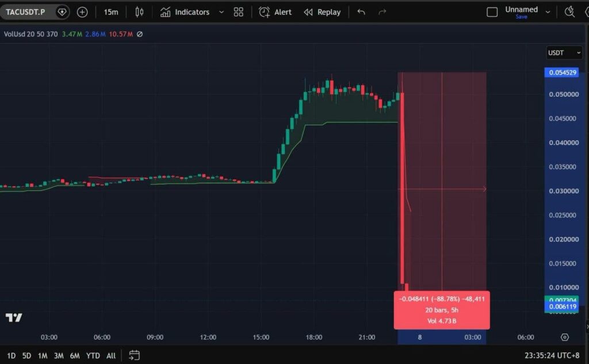This screenshot has width=589, height=364.
Task: Select the 1M time range tab
Action: coord(43,355)
